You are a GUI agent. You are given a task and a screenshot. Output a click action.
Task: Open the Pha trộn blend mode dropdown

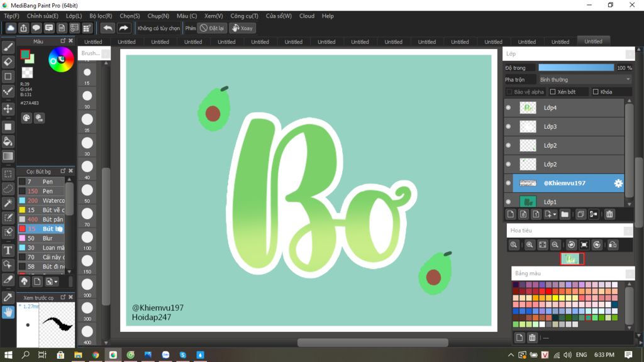tap(585, 80)
